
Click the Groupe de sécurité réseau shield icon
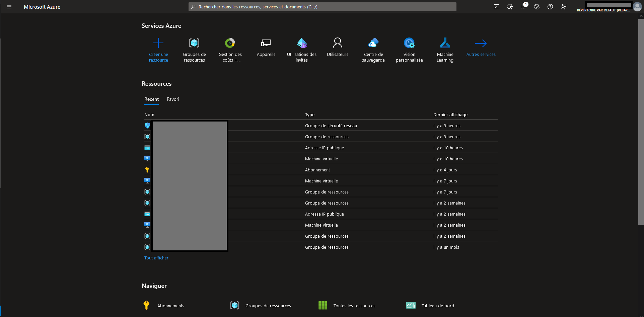(147, 126)
